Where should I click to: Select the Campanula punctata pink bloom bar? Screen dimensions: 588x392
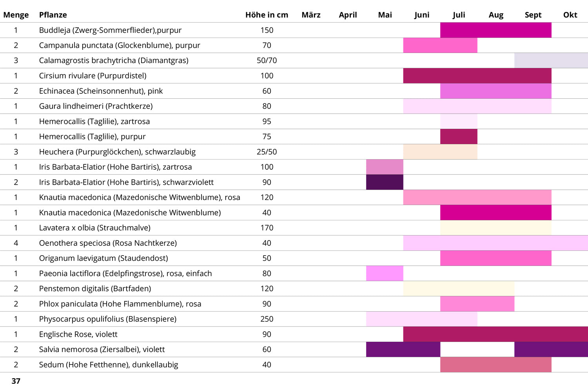(x=440, y=45)
